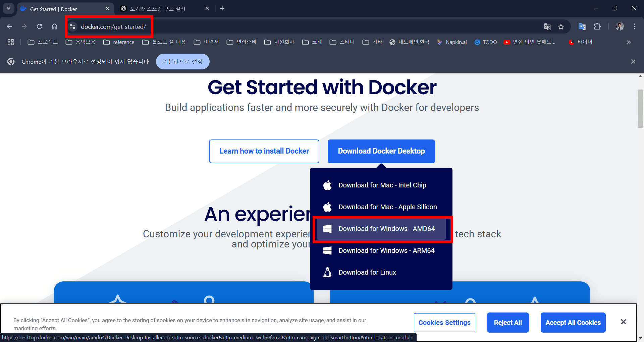644x342 pixels.
Task: Go to the browser home page icon
Action: point(54,26)
